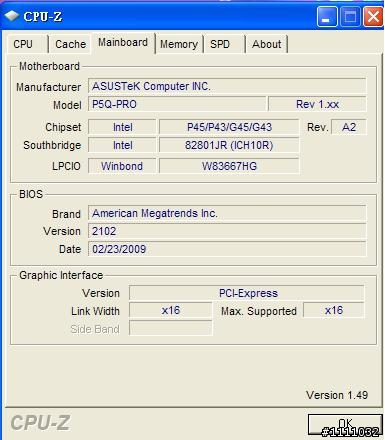Click the Graphic Interface group title
Screen dimensions: 385x440
[61, 275]
